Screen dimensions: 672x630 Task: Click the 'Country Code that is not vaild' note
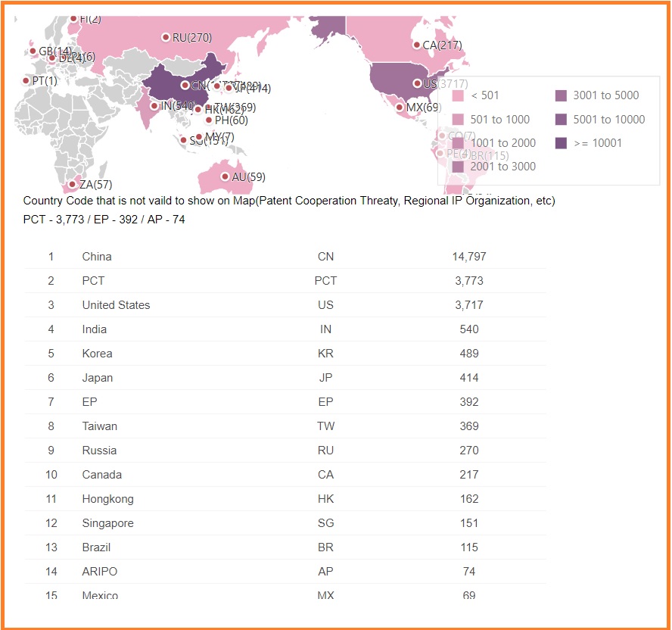coord(289,201)
